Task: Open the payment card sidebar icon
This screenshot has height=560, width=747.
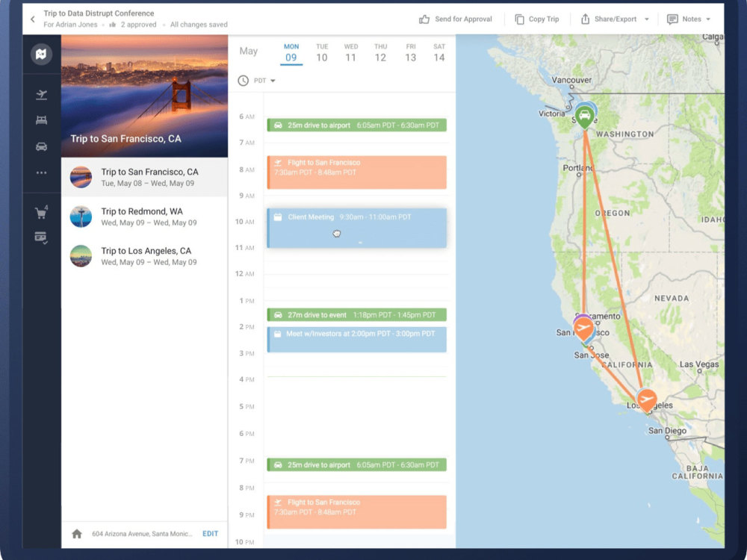Action: coord(41,237)
